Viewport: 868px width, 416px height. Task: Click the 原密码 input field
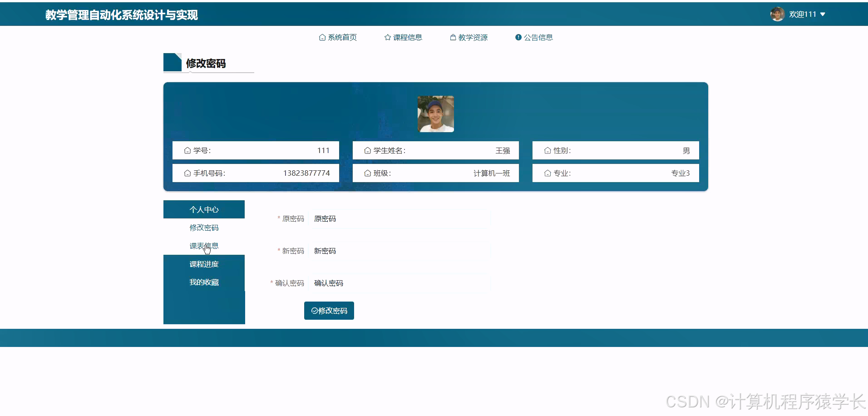tap(399, 218)
